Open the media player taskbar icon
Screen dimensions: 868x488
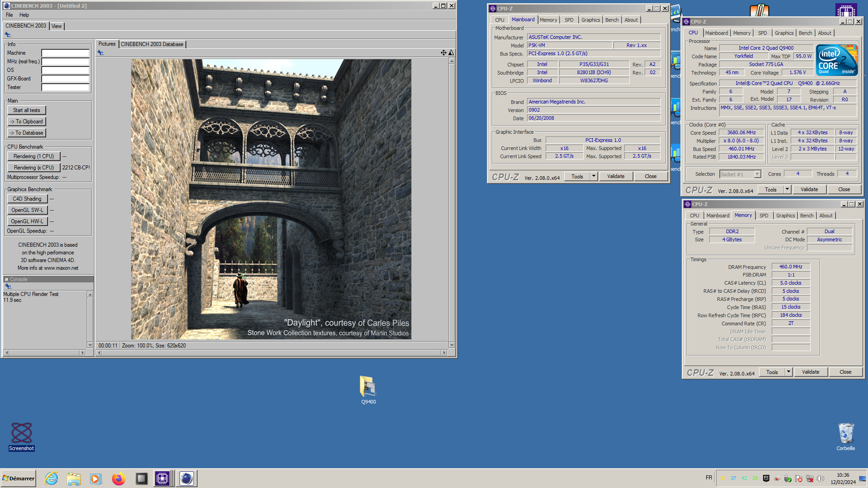[x=96, y=479]
